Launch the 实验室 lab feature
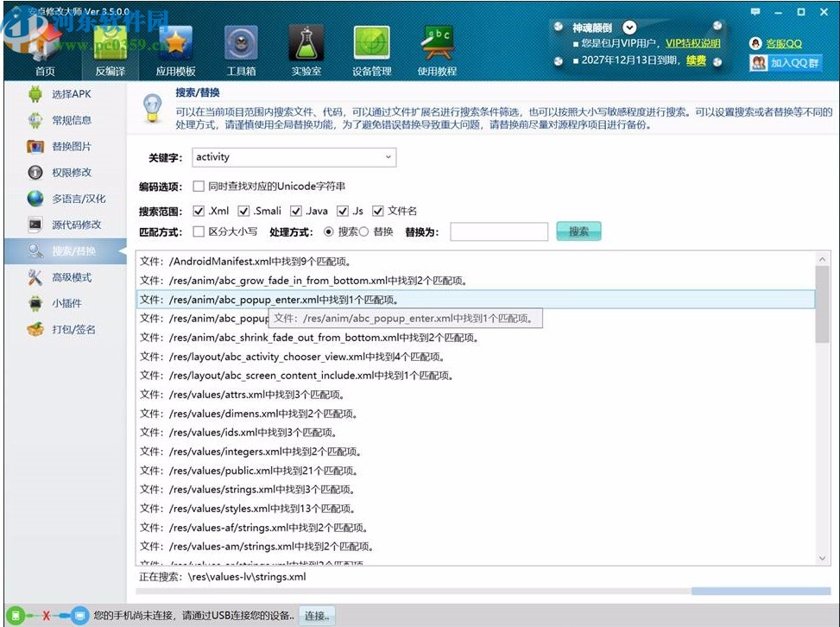The width and height of the screenshot is (840, 627). click(x=306, y=47)
